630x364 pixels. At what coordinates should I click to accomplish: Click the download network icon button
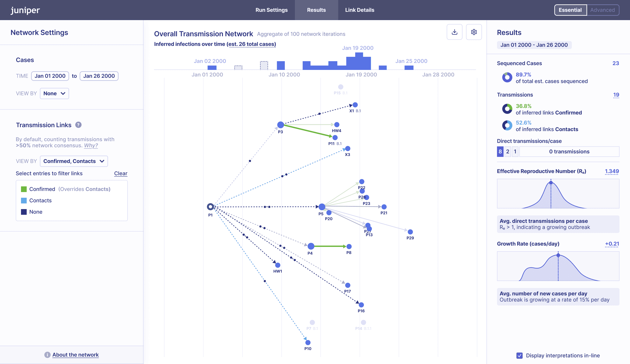tap(455, 32)
